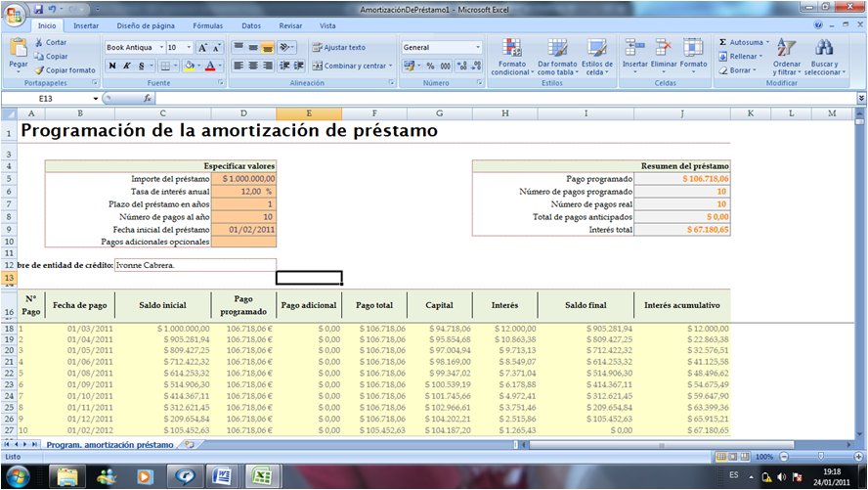This screenshot has width=868, height=490.
Task: Apply accounting number format
Action: tap(410, 66)
